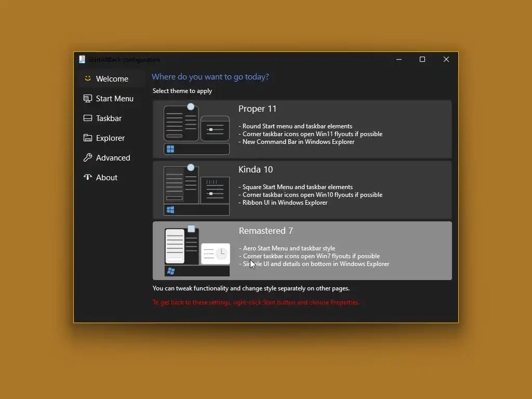532x399 pixels.
Task: Click the Taskbar sidebar icon
Action: 87,118
